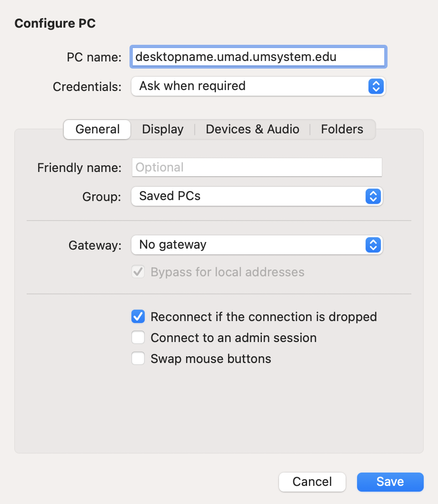The image size is (438, 504).
Task: Click the Save button
Action: pos(390,482)
